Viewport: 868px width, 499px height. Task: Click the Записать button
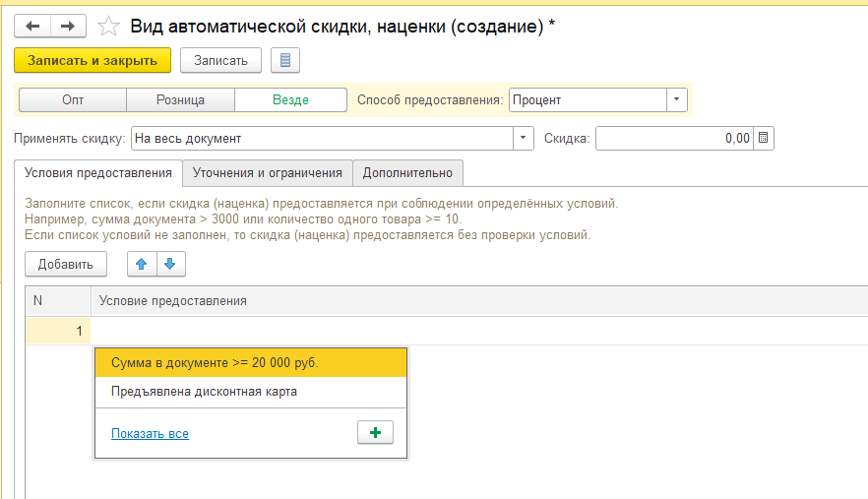click(x=220, y=60)
